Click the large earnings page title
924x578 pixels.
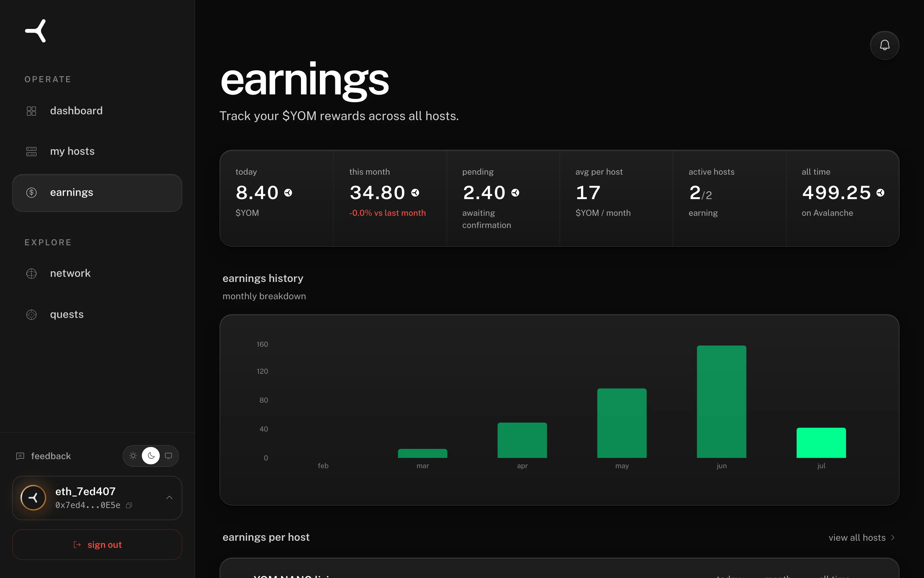pyautogui.click(x=304, y=81)
